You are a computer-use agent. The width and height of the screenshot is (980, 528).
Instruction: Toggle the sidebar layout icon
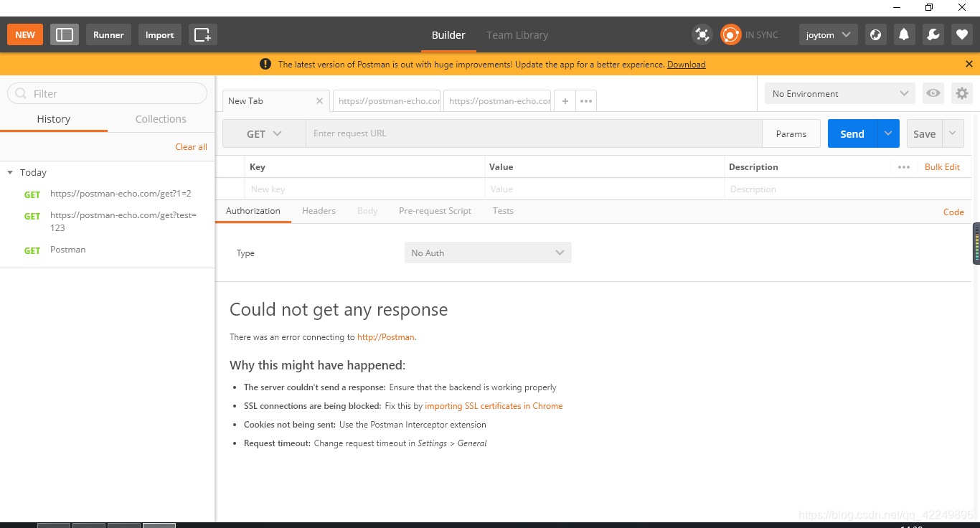click(65, 34)
